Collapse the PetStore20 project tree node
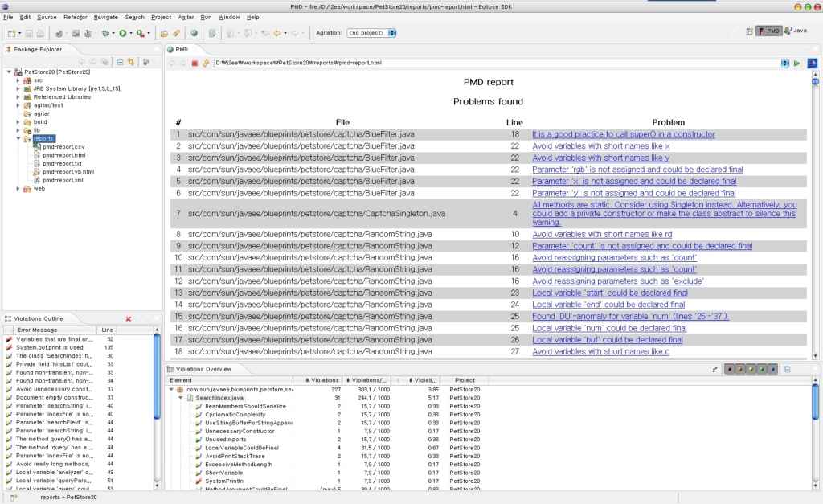Screen dimensions: 823x504 coord(9,72)
